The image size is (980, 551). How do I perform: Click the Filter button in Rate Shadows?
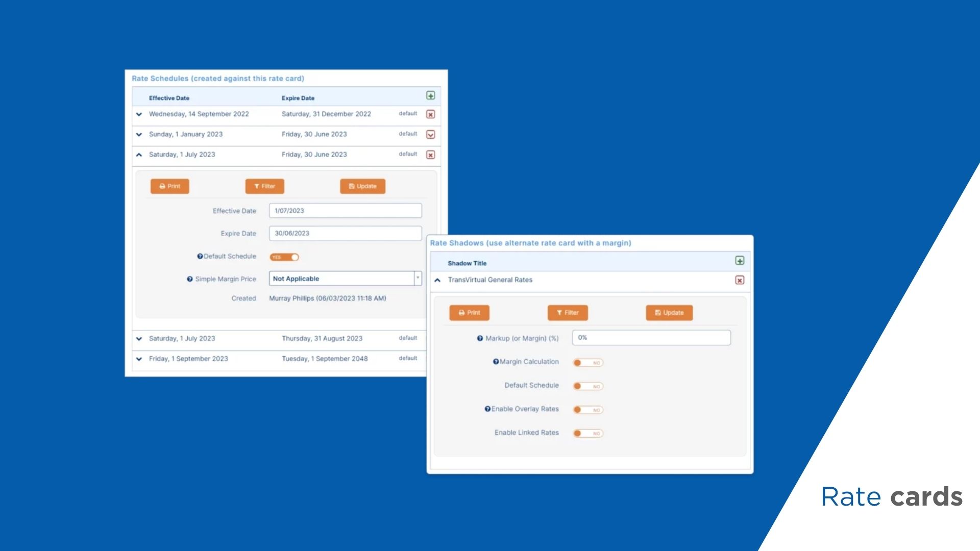(x=568, y=313)
